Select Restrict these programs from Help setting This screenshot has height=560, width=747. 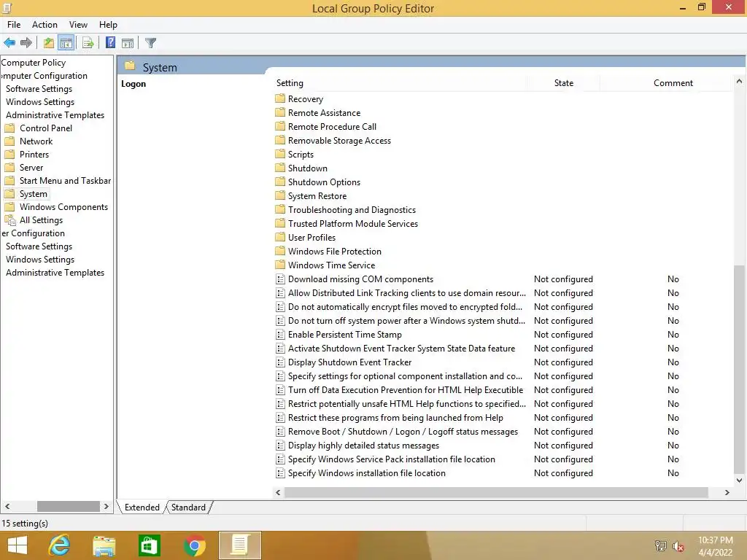395,418
